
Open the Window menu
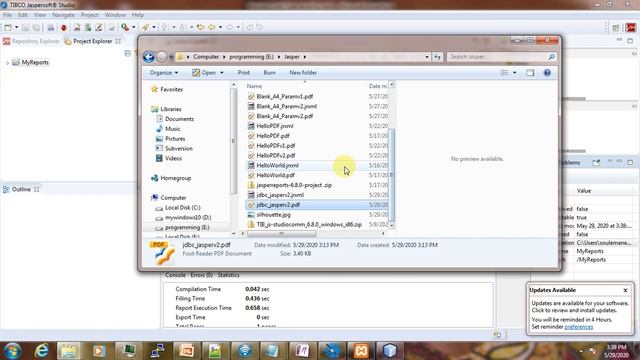[x=115, y=15]
